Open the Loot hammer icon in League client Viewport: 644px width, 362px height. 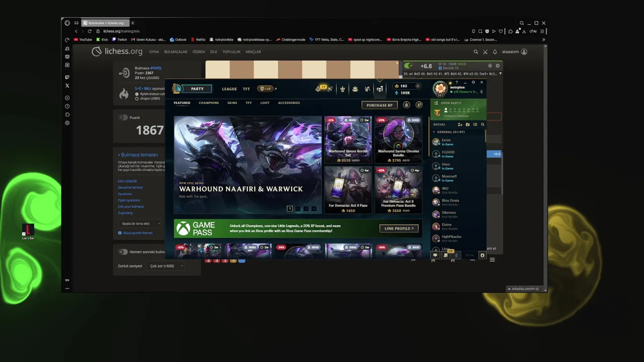tap(367, 89)
